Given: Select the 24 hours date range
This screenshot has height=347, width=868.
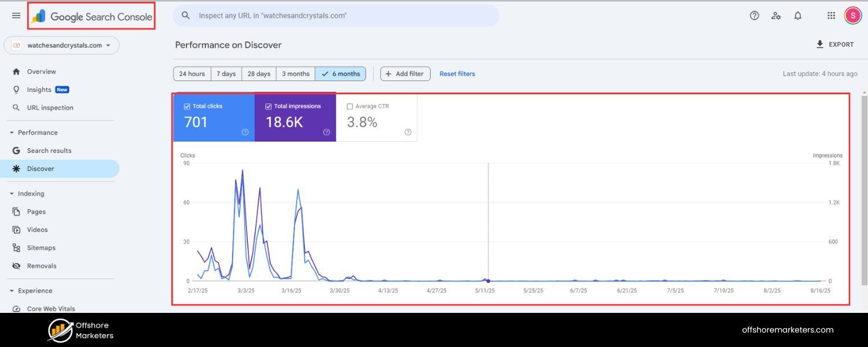Looking at the screenshot, I should coord(192,73).
